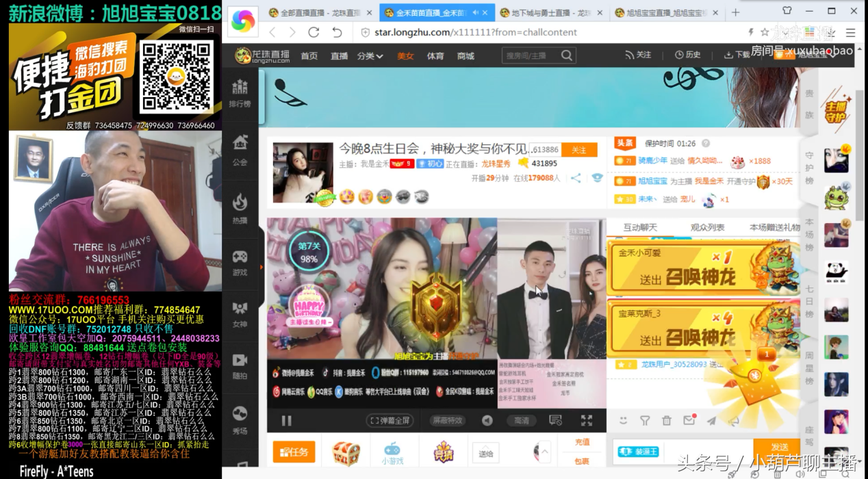This screenshot has height=479, width=868.
Task: Click the 送给 gift recipient box
Action: point(485,453)
